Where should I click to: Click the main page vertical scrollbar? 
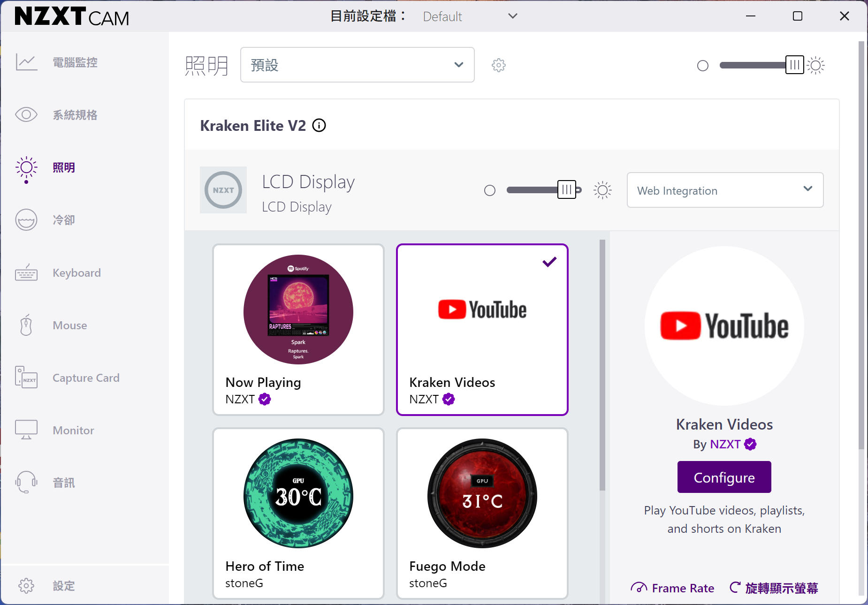861,245
